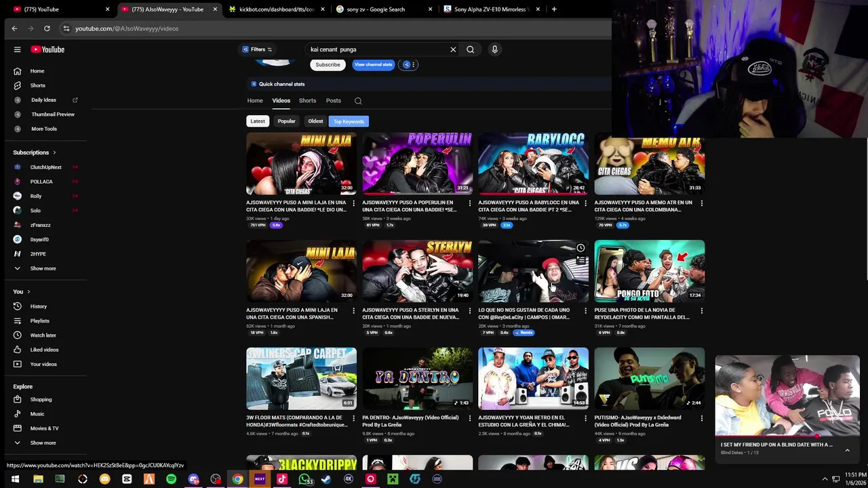Switch to the Google Search browser tab
The height and width of the screenshot is (488, 868).
point(384,9)
